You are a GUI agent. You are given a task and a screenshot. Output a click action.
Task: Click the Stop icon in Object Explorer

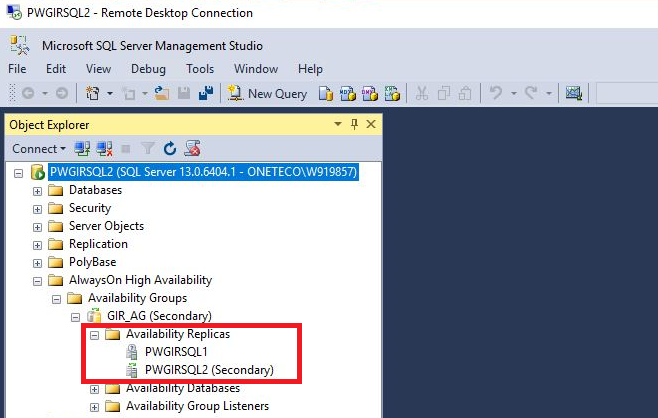pos(125,148)
